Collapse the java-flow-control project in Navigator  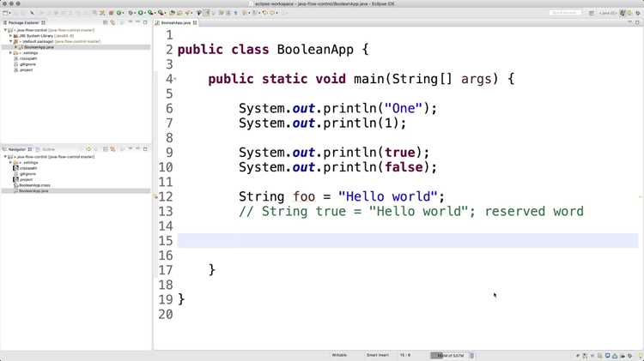pos(5,157)
